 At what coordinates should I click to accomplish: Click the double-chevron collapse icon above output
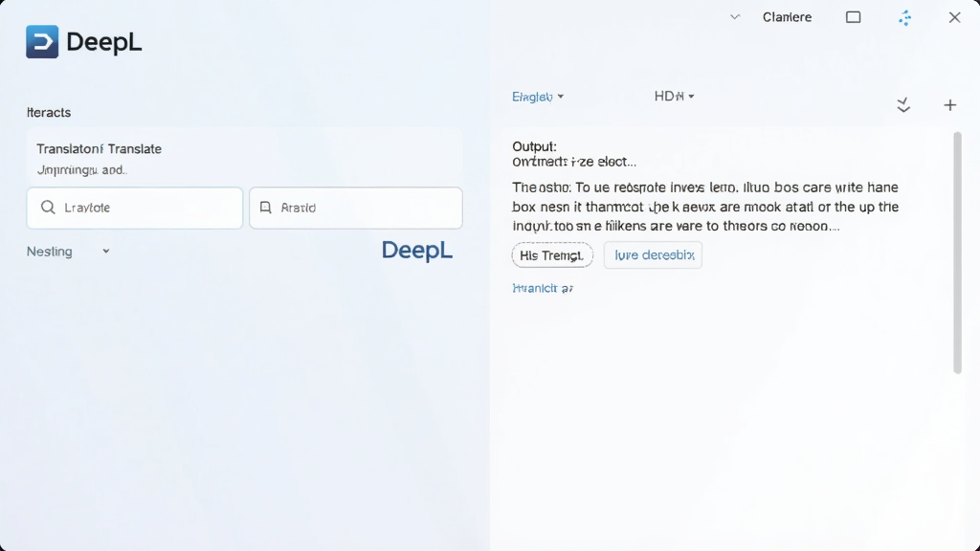pyautogui.click(x=903, y=105)
